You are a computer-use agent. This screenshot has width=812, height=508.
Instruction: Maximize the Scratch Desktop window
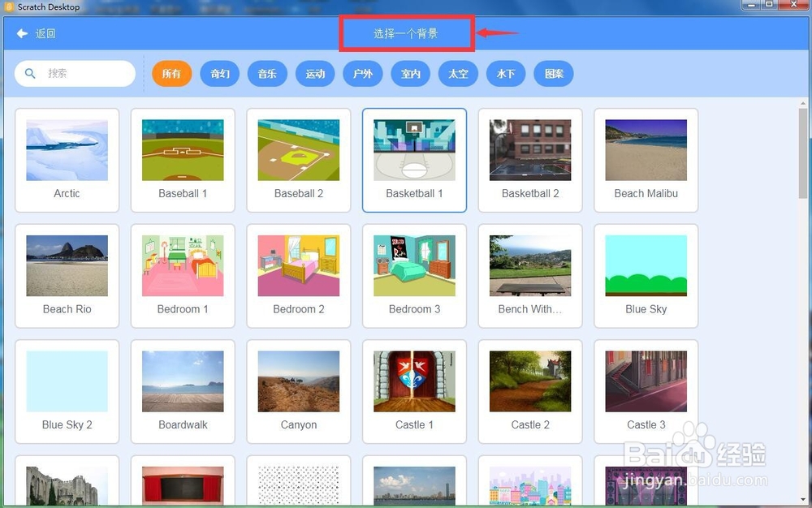770,5
